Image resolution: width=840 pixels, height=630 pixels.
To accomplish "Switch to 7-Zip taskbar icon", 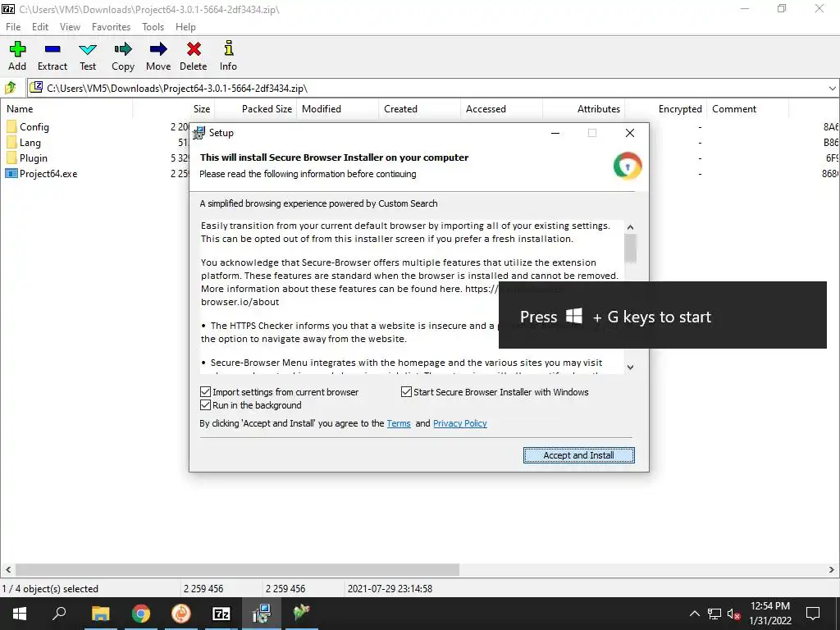I will click(x=221, y=614).
